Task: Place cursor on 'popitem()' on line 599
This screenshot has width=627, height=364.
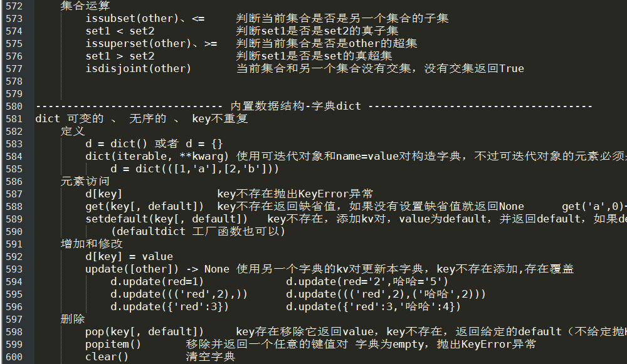Action: 113,345
